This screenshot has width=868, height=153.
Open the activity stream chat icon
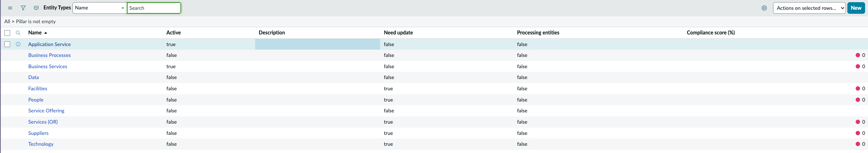click(x=36, y=8)
